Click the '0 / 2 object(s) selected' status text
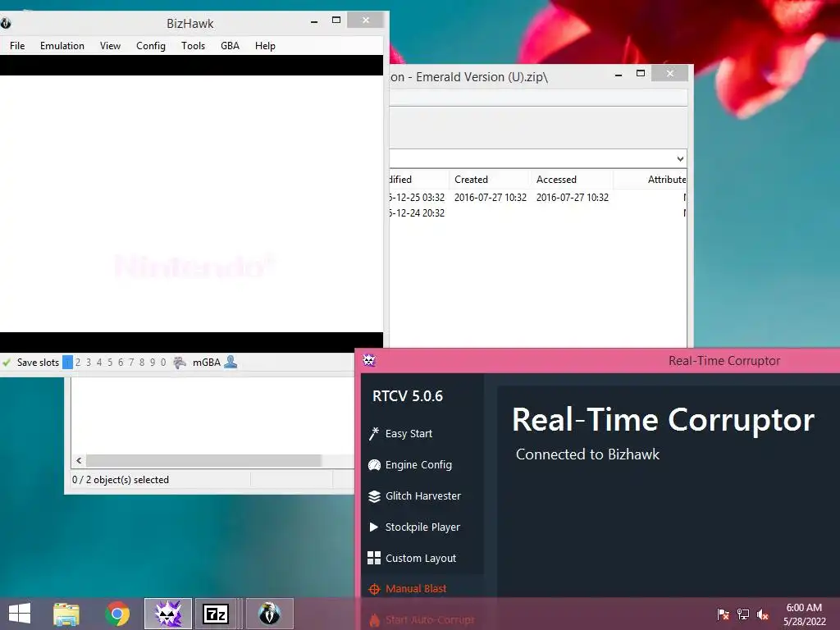The image size is (840, 630). [121, 479]
